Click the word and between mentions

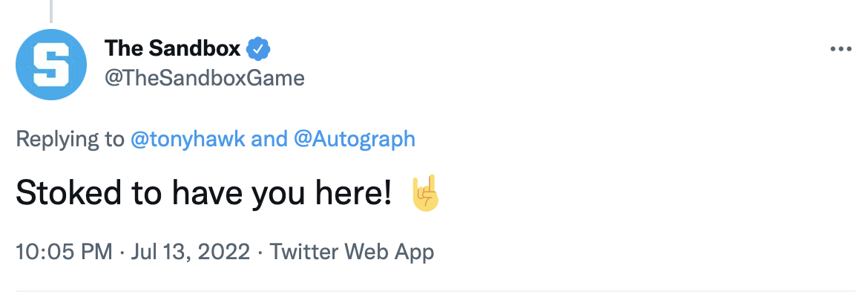269,139
